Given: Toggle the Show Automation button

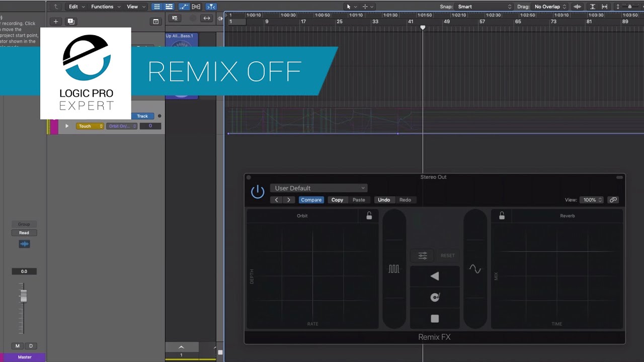Looking at the screenshot, I should (x=184, y=7).
